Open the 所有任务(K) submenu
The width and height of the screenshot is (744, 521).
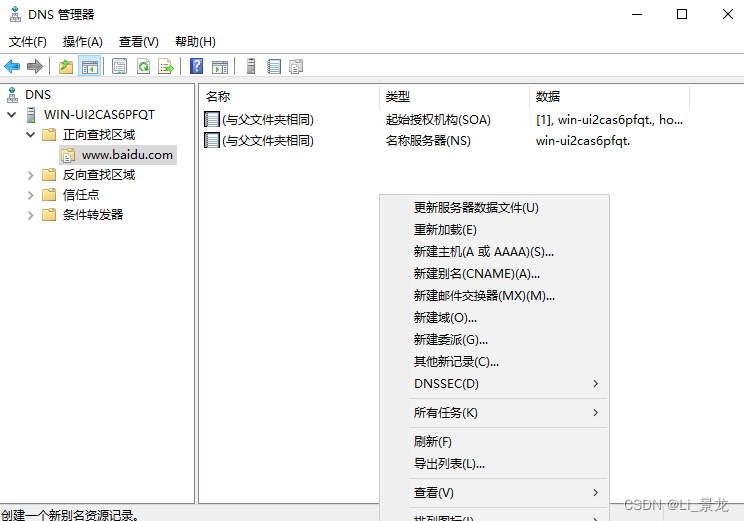click(x=494, y=413)
